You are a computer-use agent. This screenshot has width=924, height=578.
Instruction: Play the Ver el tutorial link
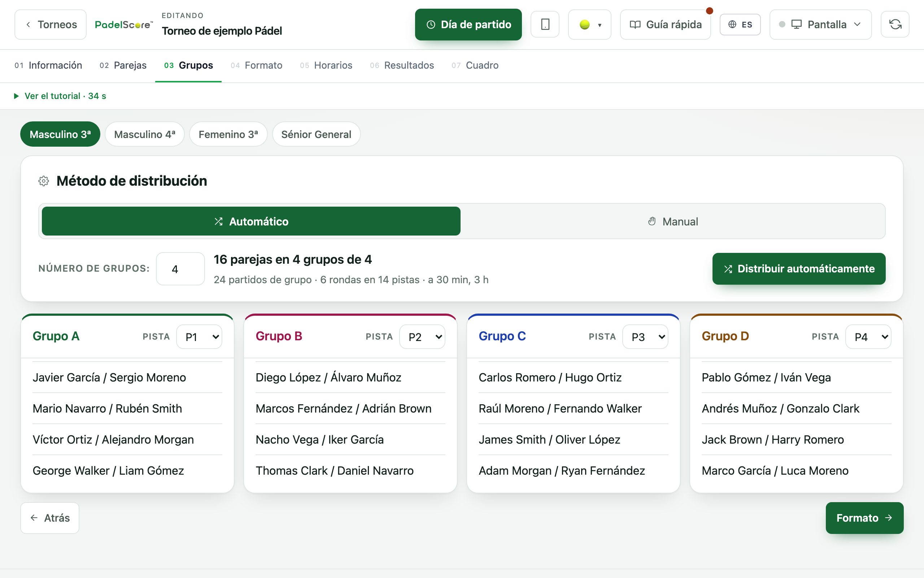(60, 96)
